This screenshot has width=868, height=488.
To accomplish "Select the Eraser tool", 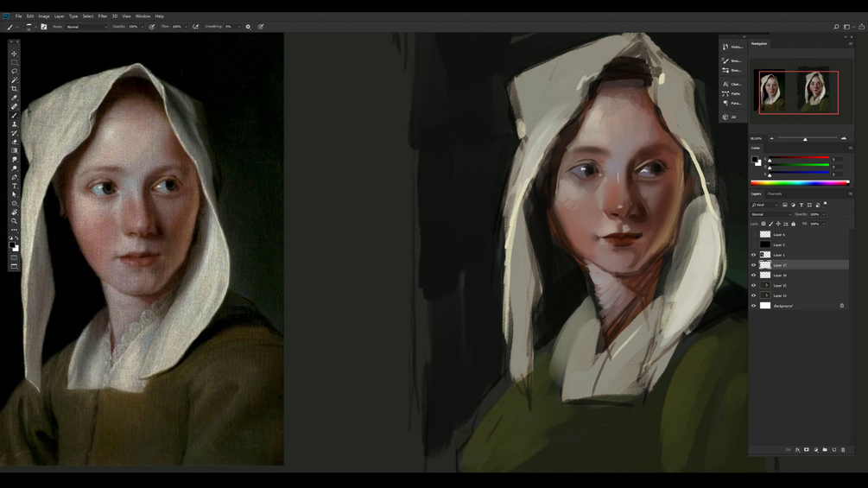I will [15, 143].
